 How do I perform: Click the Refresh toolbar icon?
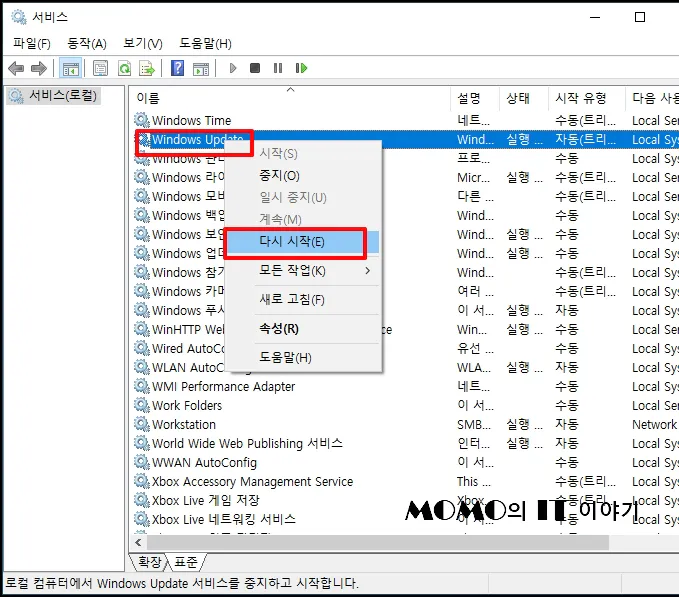coord(124,68)
